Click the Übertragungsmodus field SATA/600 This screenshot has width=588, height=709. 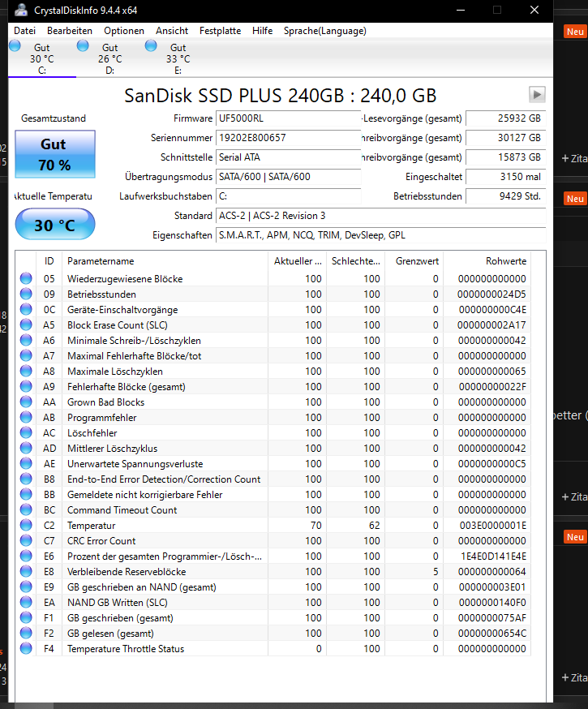tap(288, 177)
